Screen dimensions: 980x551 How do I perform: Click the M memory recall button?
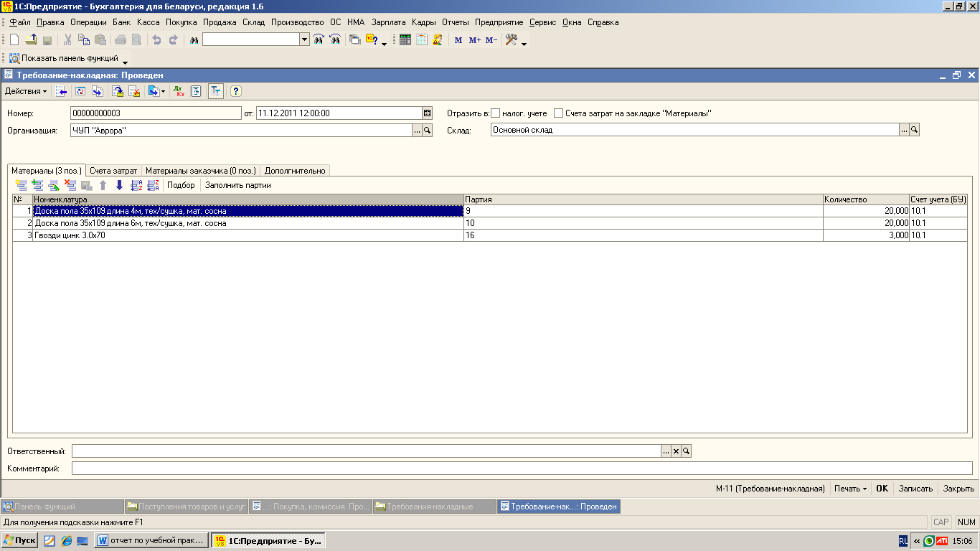[x=458, y=40]
